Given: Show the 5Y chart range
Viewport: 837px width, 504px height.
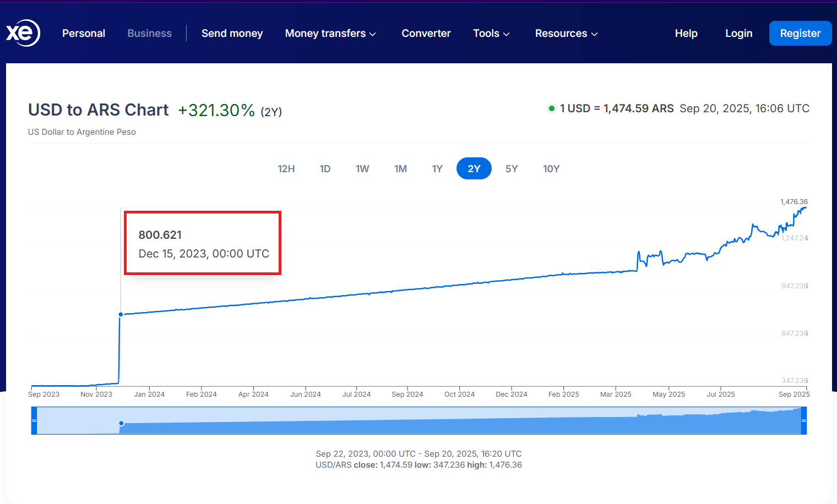Looking at the screenshot, I should click(512, 169).
